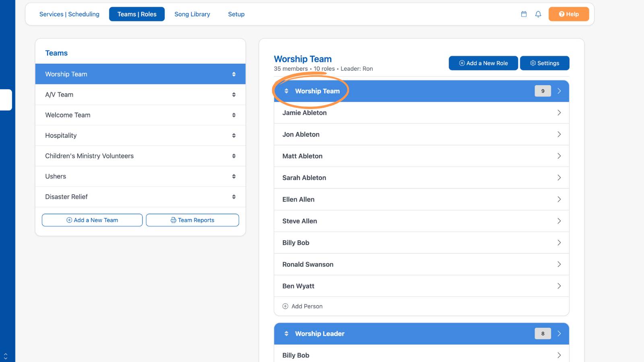Expand Jamie Ableton's row chevron
This screenshot has width=644, height=362.
559,113
